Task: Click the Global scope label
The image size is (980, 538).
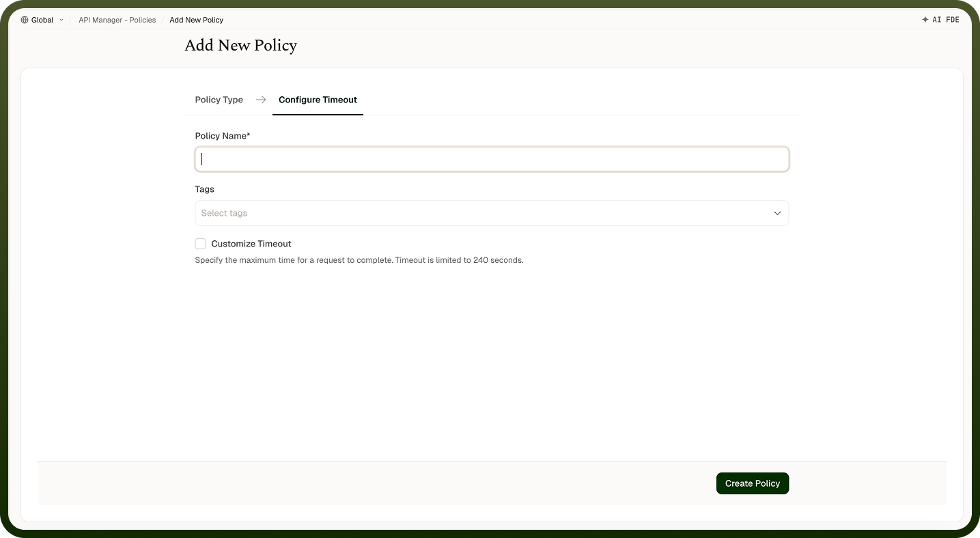Action: 42,20
